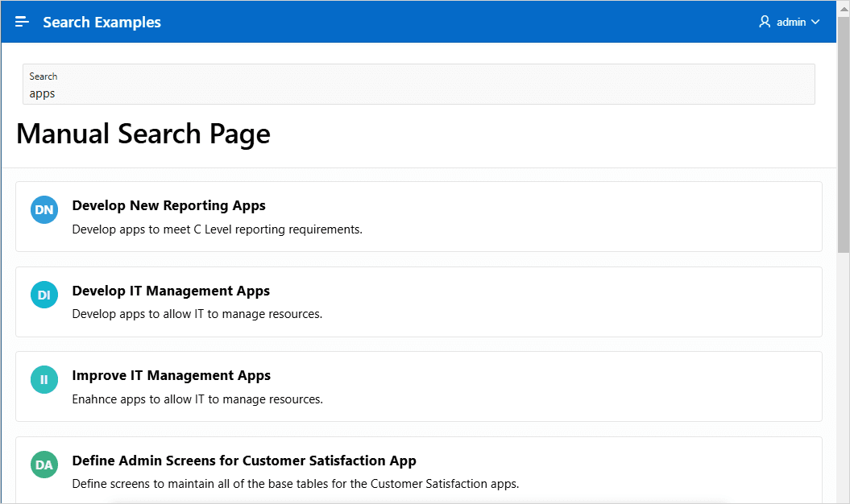Click the DA avatar icon

[x=44, y=465]
